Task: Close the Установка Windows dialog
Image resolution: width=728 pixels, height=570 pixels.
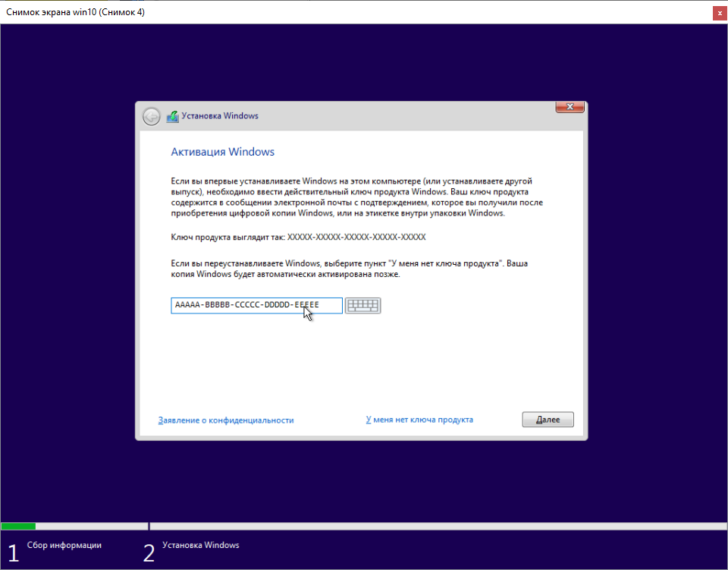Action: click(x=570, y=107)
